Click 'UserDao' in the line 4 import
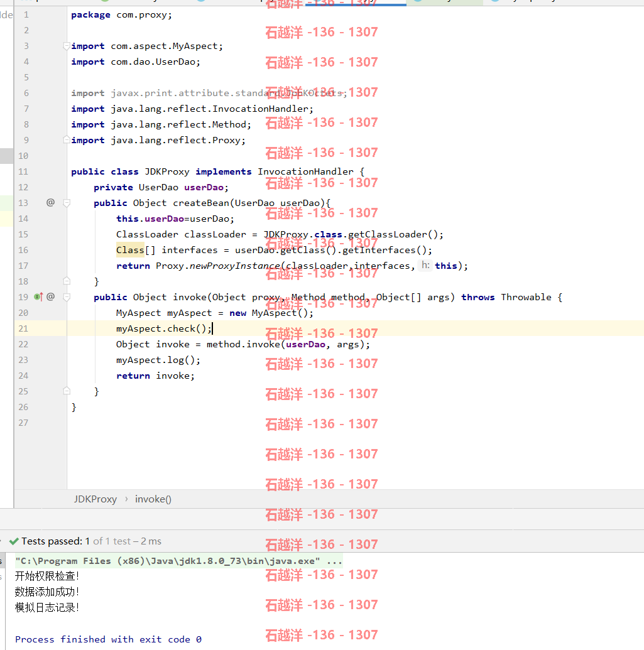644x650 pixels. coord(175,62)
